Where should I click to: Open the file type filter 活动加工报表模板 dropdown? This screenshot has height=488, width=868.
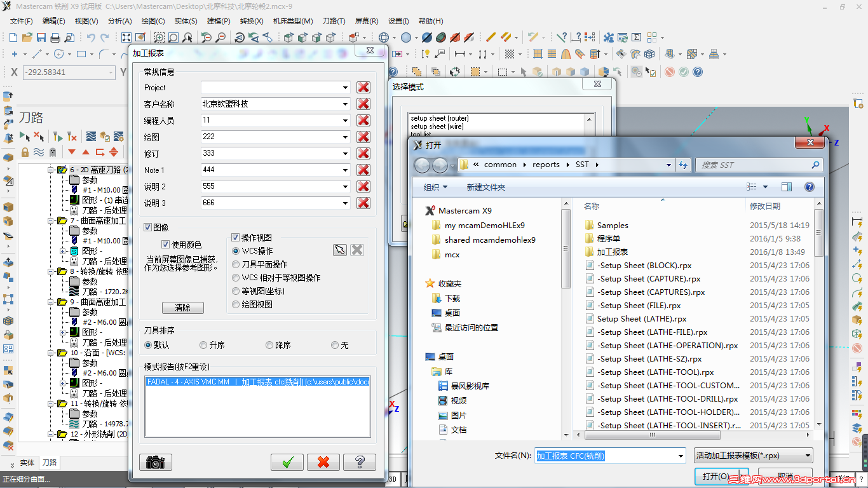pos(754,456)
